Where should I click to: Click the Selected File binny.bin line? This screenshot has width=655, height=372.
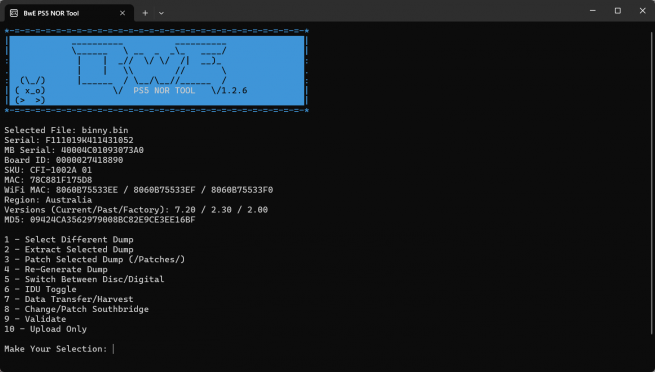66,130
